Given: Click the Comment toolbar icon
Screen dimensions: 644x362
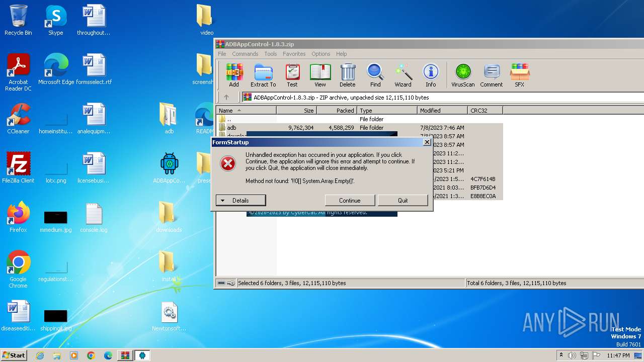Looking at the screenshot, I should coord(492,75).
